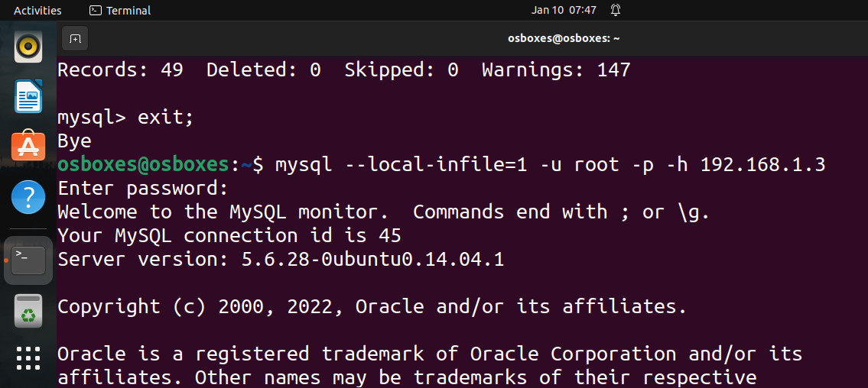Click the 'Bye' output line

(74, 141)
